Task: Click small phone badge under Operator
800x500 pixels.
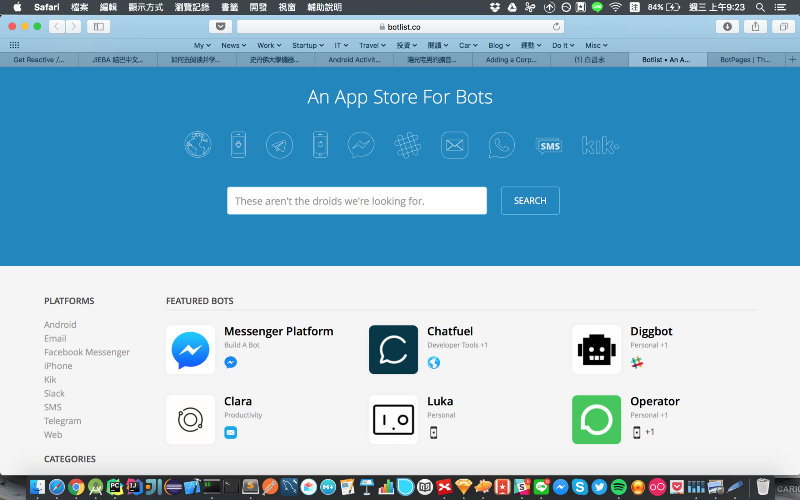Action: 637,432
